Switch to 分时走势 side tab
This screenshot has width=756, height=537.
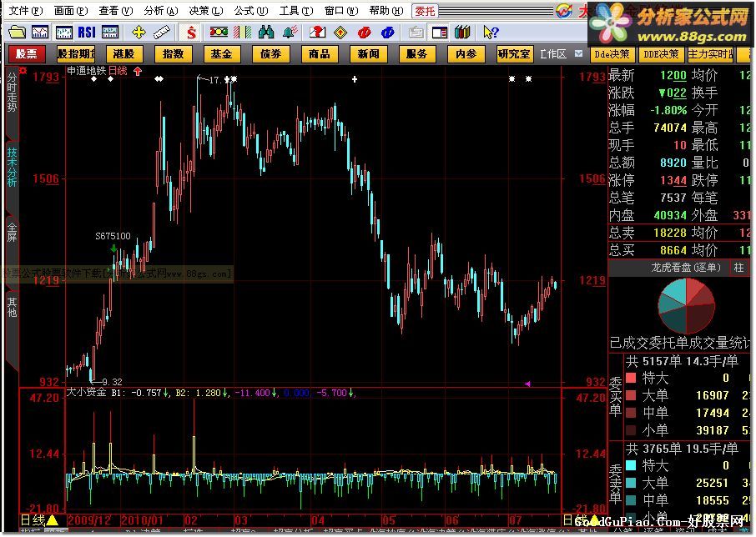(12, 94)
